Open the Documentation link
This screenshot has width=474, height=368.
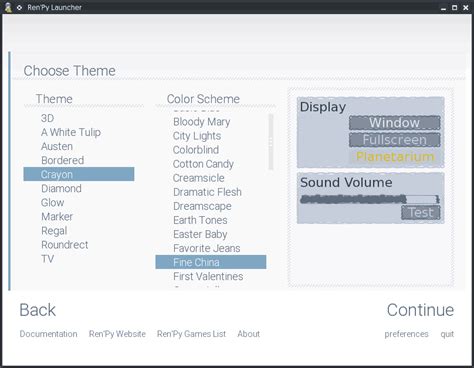48,334
